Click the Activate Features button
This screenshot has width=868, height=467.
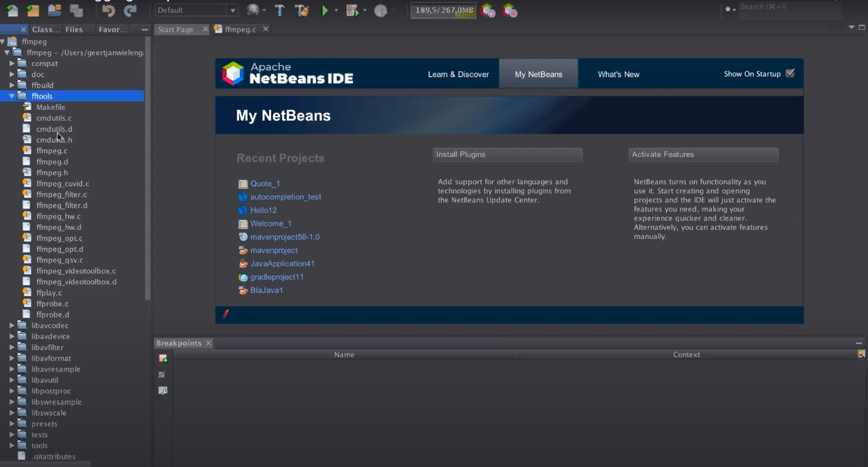704,155
